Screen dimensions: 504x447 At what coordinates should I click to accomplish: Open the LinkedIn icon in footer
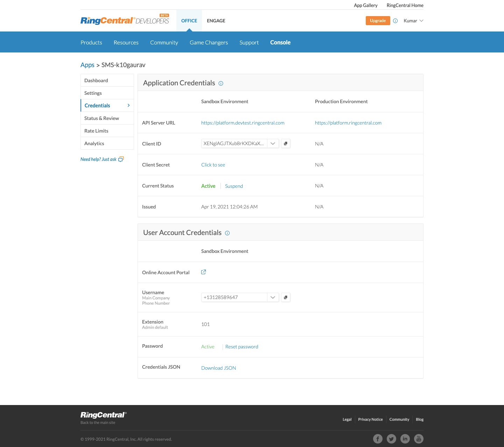tap(405, 439)
